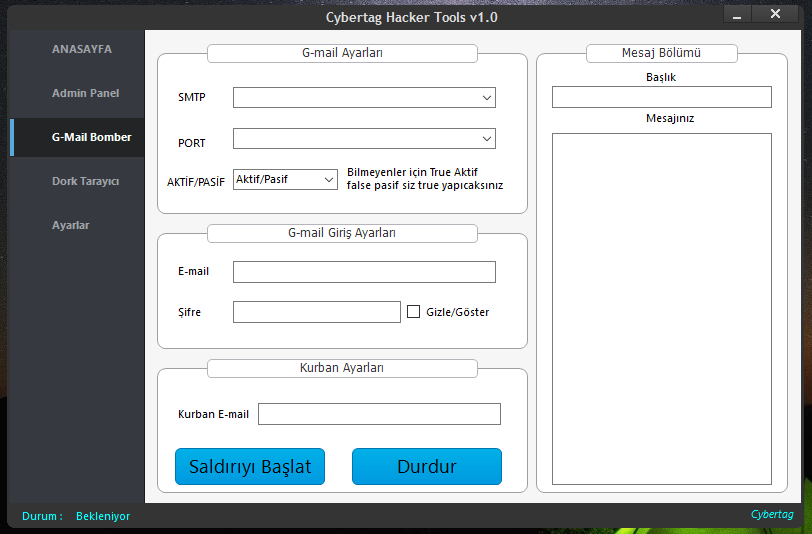Click the Kurban Ayarları group title
The width and height of the screenshot is (812, 534).
pyautogui.click(x=342, y=368)
